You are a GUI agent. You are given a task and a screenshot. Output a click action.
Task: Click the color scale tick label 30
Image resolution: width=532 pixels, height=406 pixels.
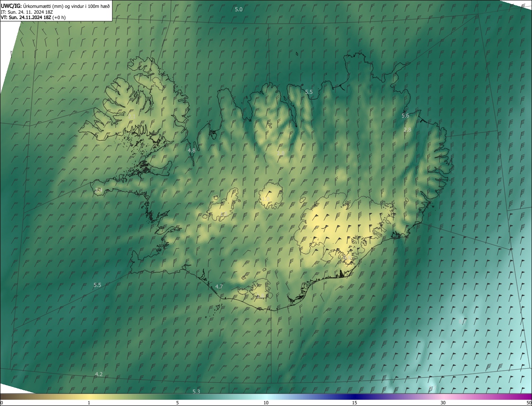click(443, 403)
